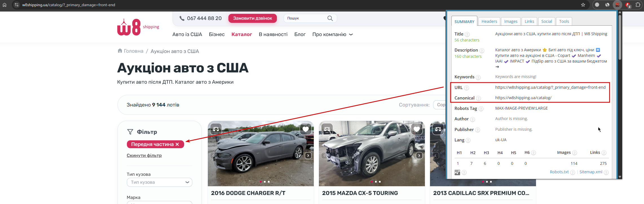
Task: Open the Тип кузова dropdown
Action: tap(160, 182)
